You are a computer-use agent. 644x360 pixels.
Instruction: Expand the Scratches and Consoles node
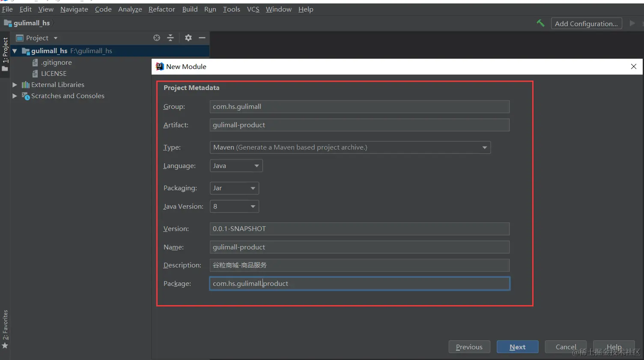(15, 96)
